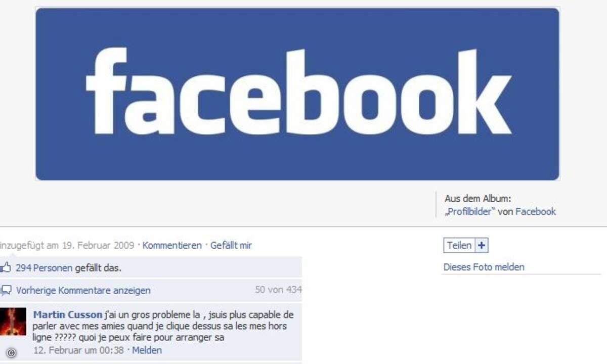View the 294 Personen who like this

click(x=44, y=268)
